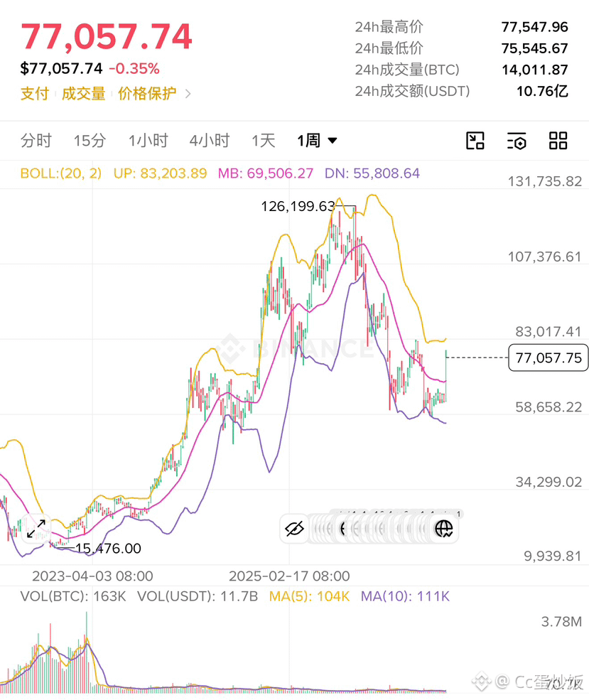Image resolution: width=589 pixels, height=700 pixels.
Task: Expand the 1周 timeframe dropdown
Action: coord(318,141)
